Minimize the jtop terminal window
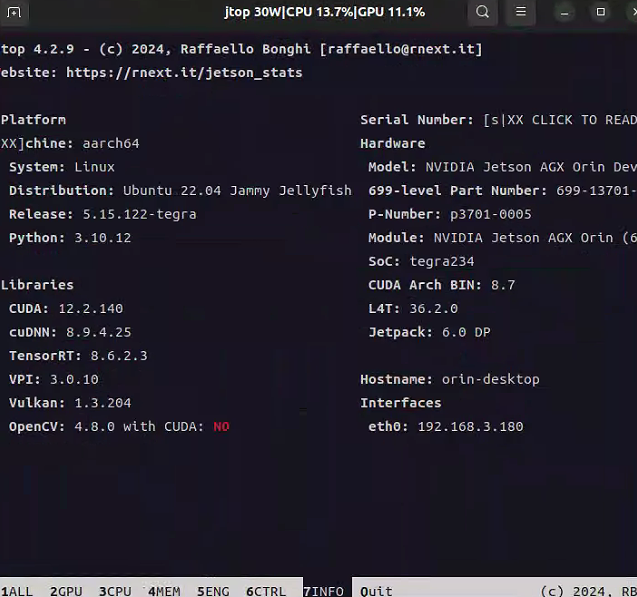 564,12
